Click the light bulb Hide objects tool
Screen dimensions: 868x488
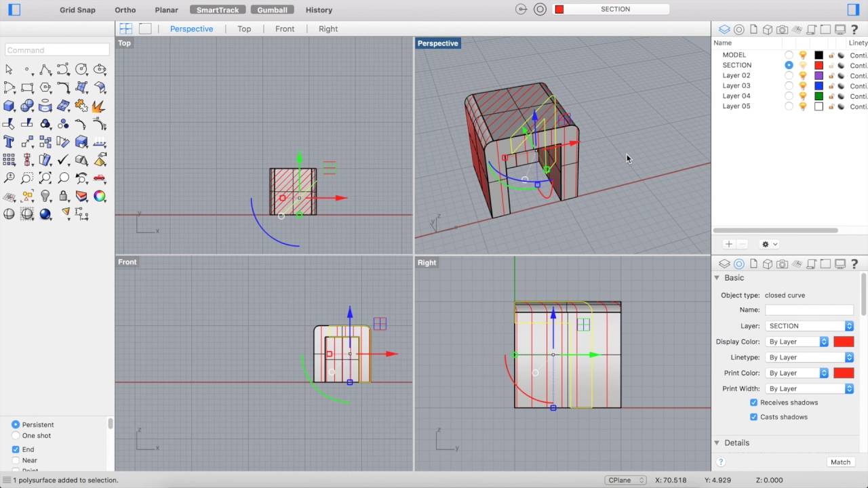tap(45, 196)
